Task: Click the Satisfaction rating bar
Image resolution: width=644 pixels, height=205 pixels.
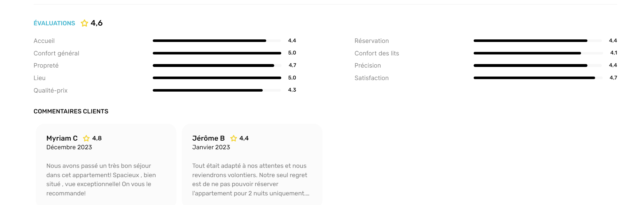Action: click(x=538, y=78)
